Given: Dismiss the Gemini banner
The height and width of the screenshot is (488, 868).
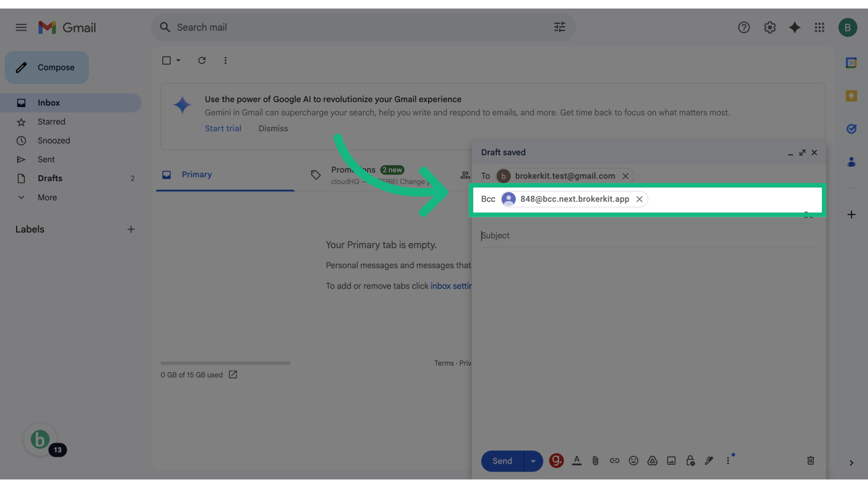Looking at the screenshot, I should click(273, 128).
